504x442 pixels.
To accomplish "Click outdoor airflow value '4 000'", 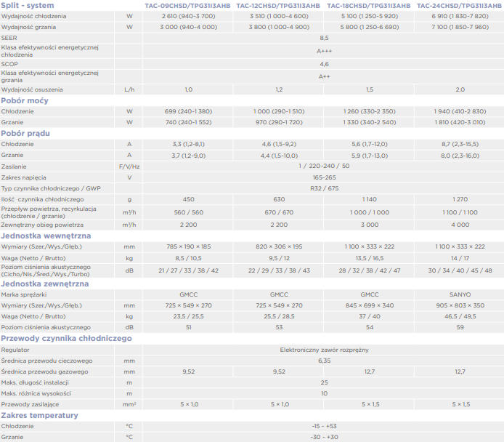I will point(460,225).
